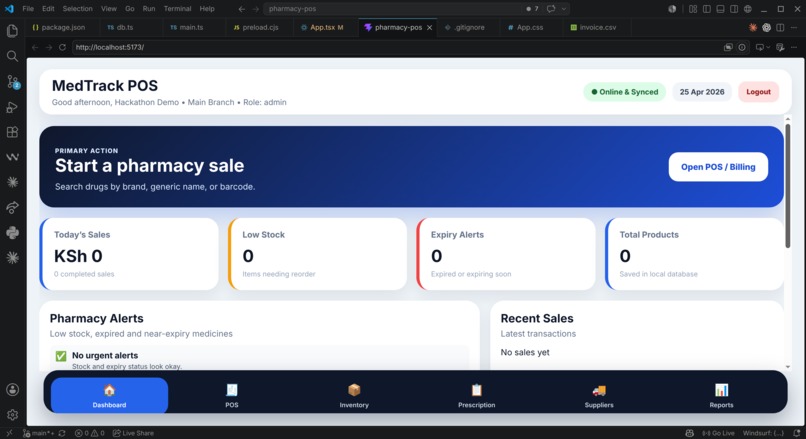Open the Low Stock card
The image size is (806, 439).
[x=317, y=254]
